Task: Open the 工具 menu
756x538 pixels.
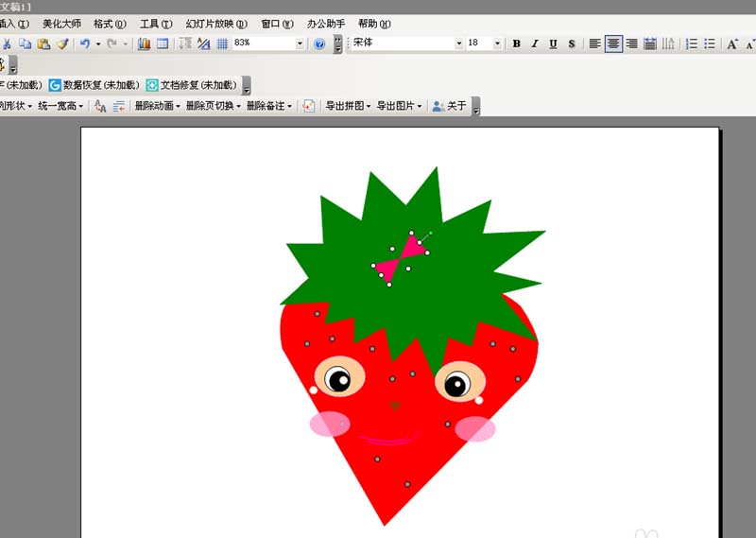Action: point(156,24)
